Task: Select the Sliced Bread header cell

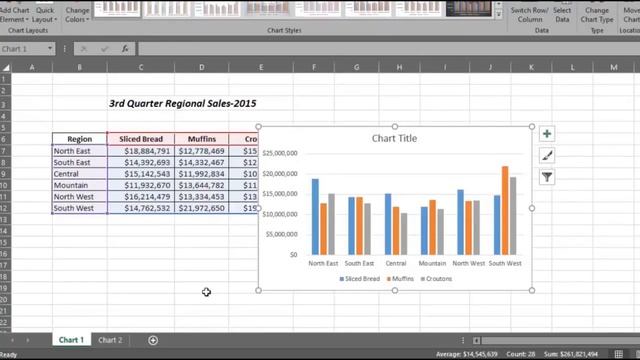Action: pyautogui.click(x=141, y=139)
